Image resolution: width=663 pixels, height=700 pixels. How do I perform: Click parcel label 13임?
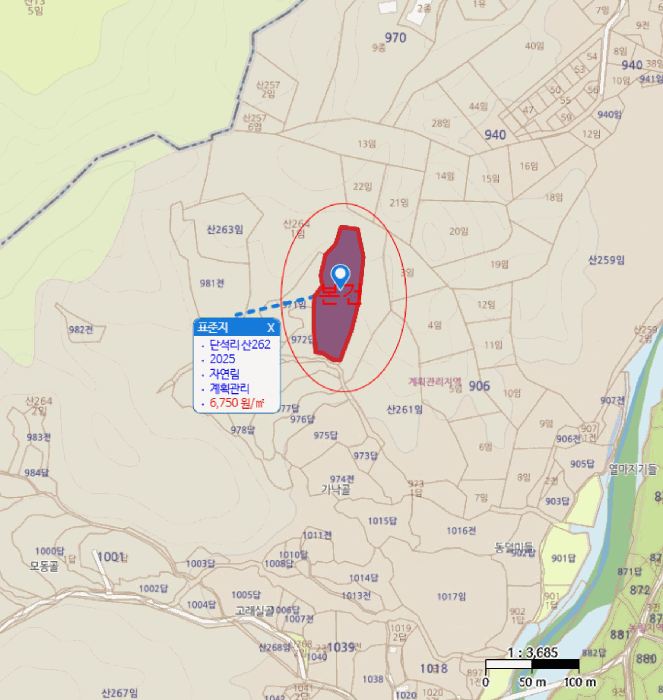[x=367, y=144]
